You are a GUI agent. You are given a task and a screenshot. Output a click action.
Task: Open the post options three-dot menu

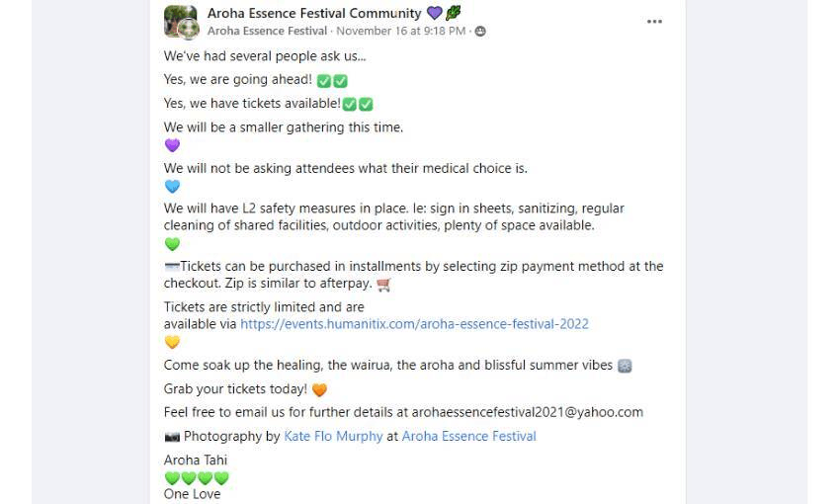[x=654, y=22]
